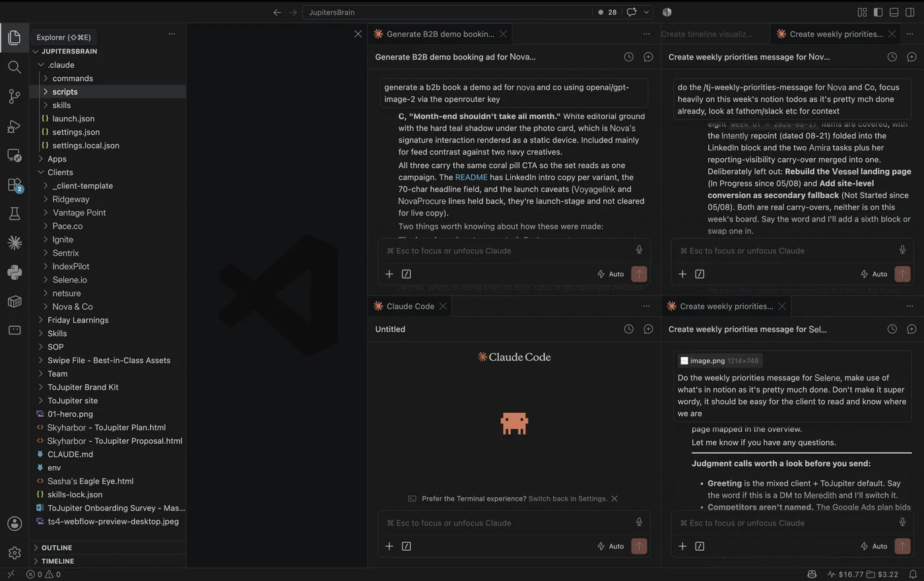Close the Generate B2B demo booking tab
This screenshot has width=924, height=581.
[x=504, y=34]
